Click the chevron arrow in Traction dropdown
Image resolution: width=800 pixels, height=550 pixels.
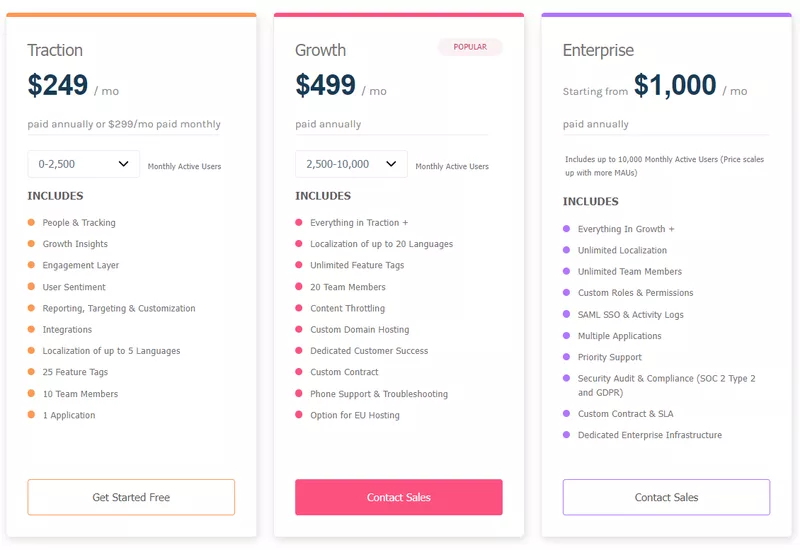(123, 164)
